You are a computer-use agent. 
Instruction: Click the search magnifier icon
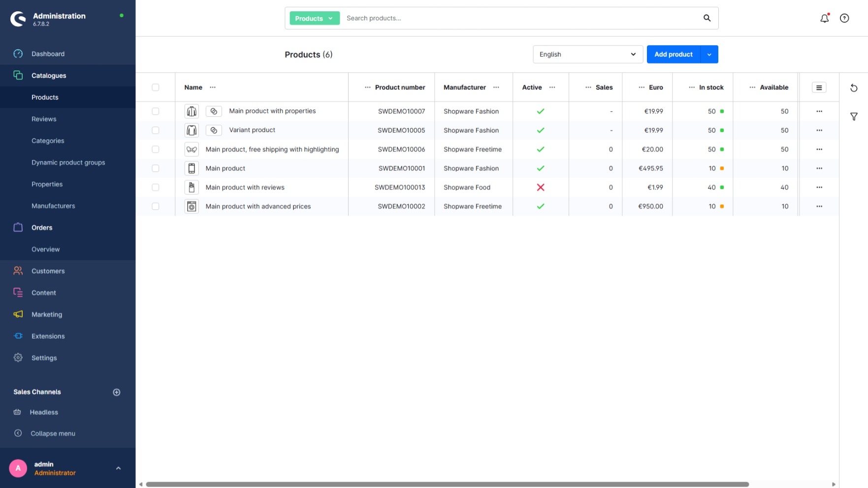pyautogui.click(x=707, y=18)
